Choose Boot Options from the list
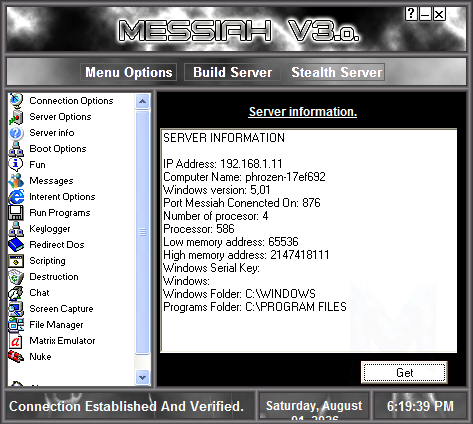This screenshot has height=424, width=473. click(x=58, y=149)
